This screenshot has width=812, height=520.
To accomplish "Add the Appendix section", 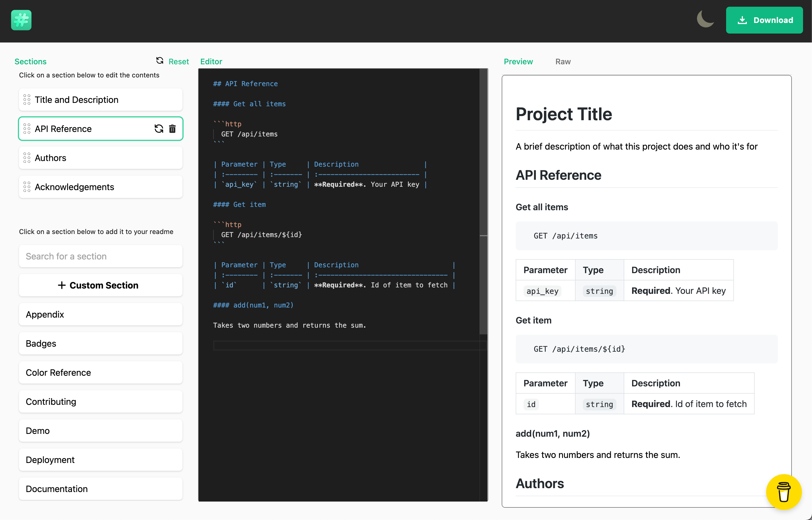I will (101, 314).
